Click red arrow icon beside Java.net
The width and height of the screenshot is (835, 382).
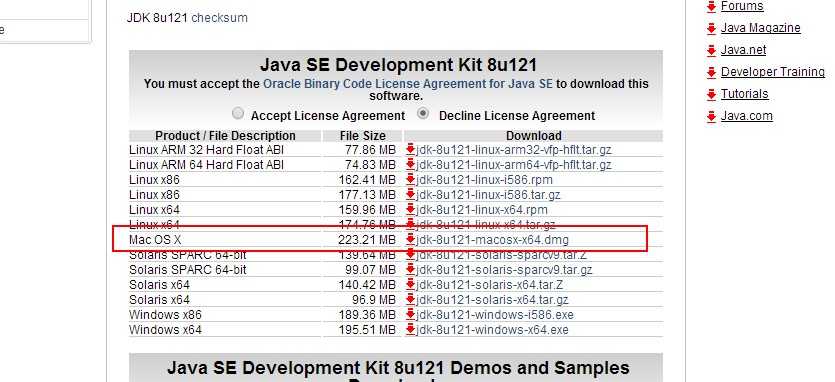(x=711, y=51)
